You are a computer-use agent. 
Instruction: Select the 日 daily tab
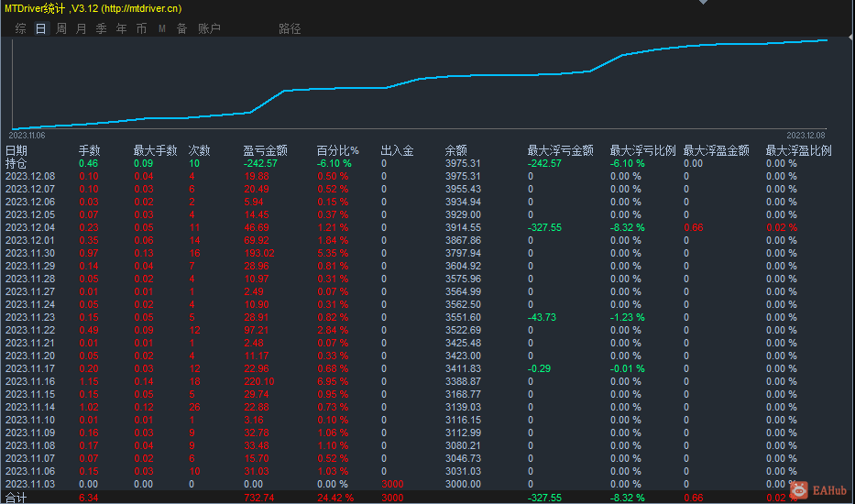pyautogui.click(x=41, y=28)
